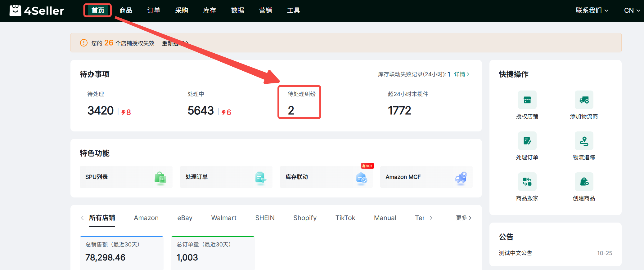Switch to the Amazon store tab

tap(146, 218)
